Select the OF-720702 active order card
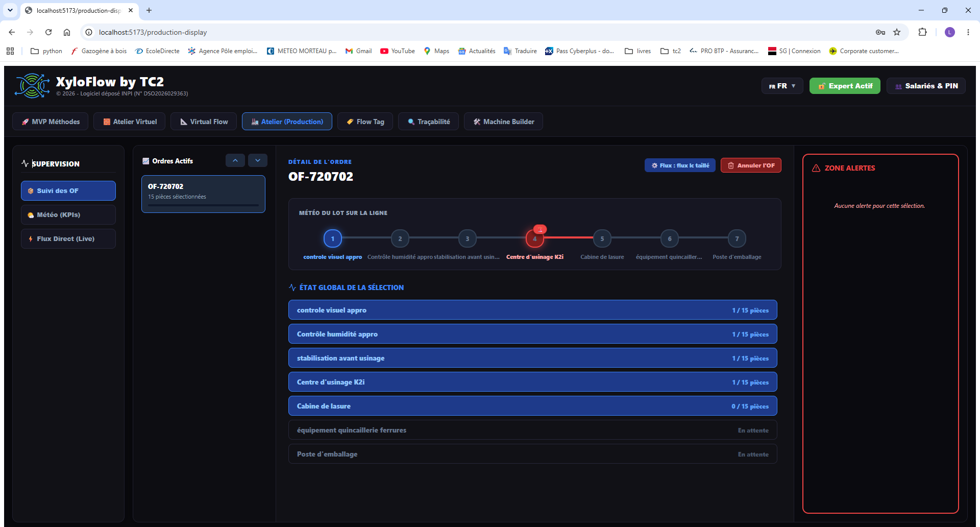This screenshot has width=980, height=527. pyautogui.click(x=203, y=194)
